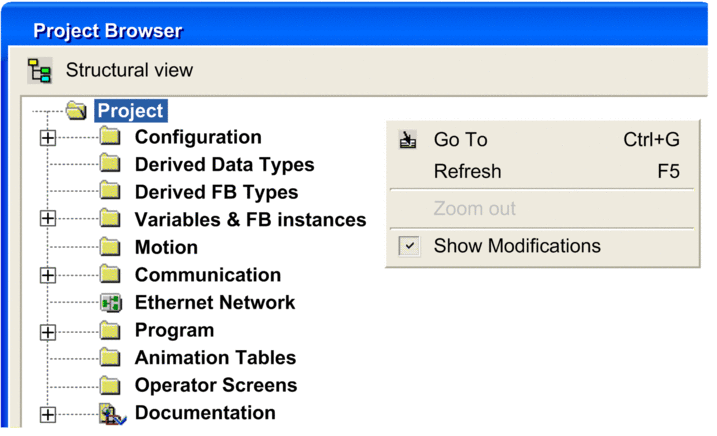Expand the Configuration node
The image size is (717, 436).
(x=48, y=138)
